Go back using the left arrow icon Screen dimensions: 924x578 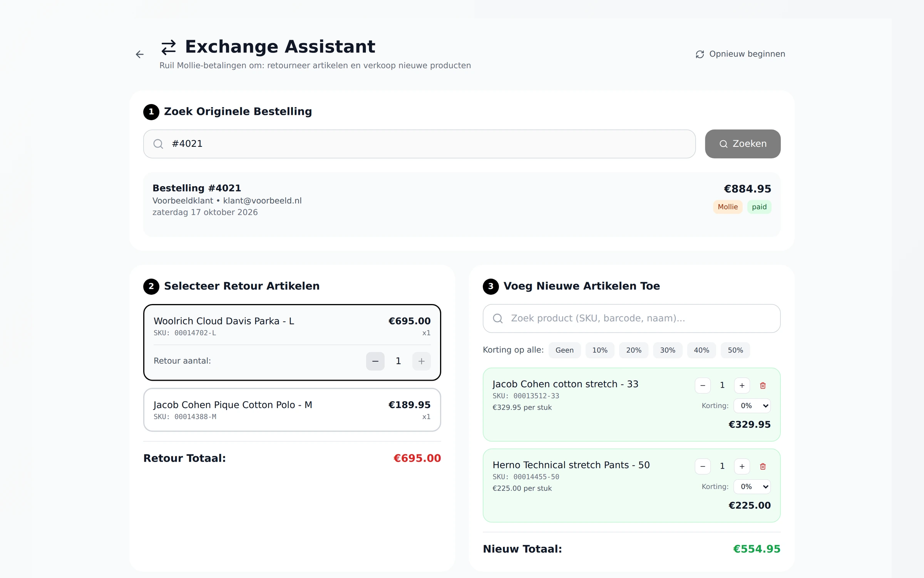(x=140, y=54)
